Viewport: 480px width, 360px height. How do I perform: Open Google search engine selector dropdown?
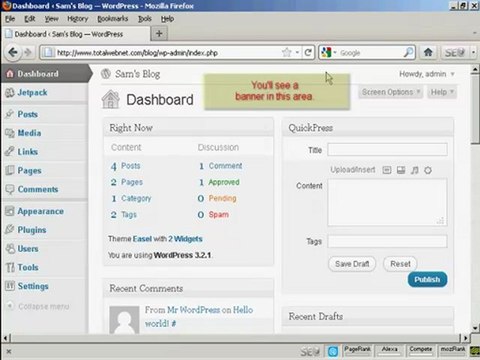pyautogui.click(x=335, y=53)
